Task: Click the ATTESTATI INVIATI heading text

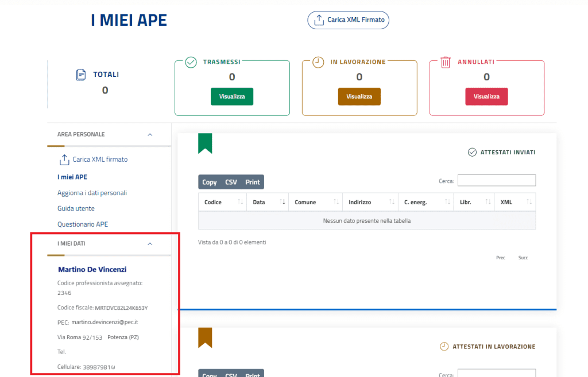Action: pyautogui.click(x=508, y=153)
